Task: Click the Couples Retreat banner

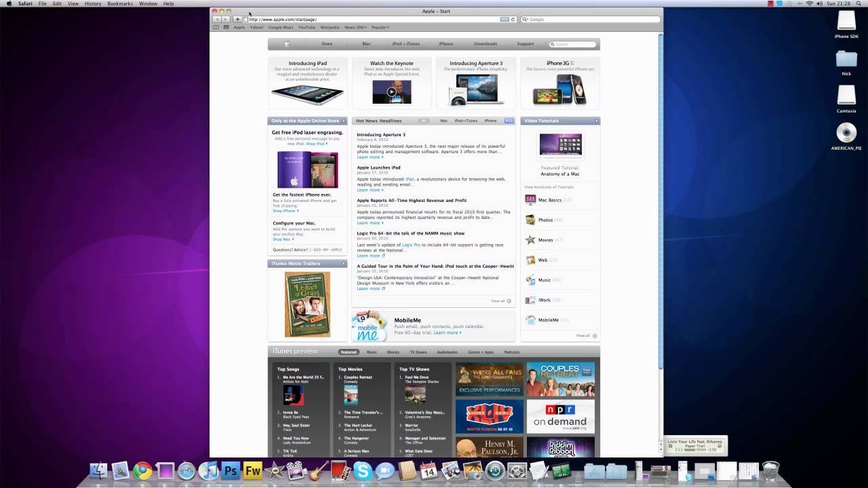Action: [x=560, y=379]
